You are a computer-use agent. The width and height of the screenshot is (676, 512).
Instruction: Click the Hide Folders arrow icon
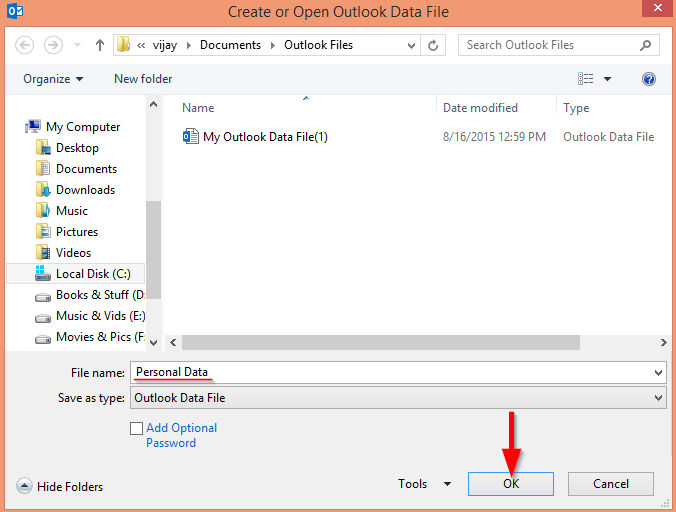point(24,486)
